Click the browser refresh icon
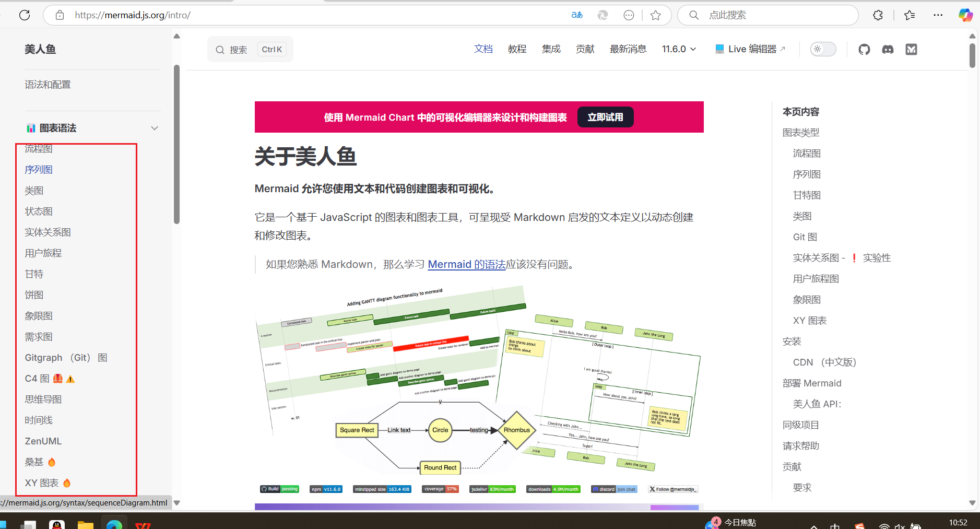Viewport: 980px width, 529px height. (x=25, y=15)
